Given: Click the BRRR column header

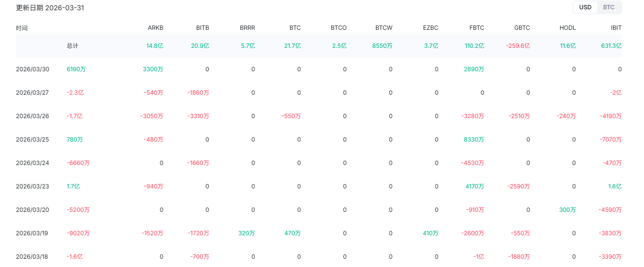Looking at the screenshot, I should click(x=247, y=28).
